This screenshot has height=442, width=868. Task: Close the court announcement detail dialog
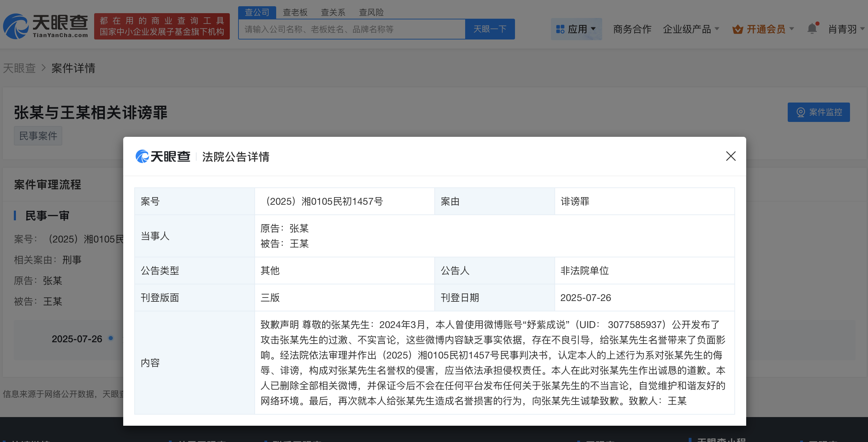731,156
